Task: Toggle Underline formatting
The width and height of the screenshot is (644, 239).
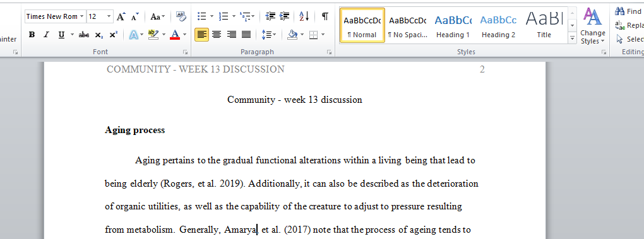Action: [x=61, y=35]
